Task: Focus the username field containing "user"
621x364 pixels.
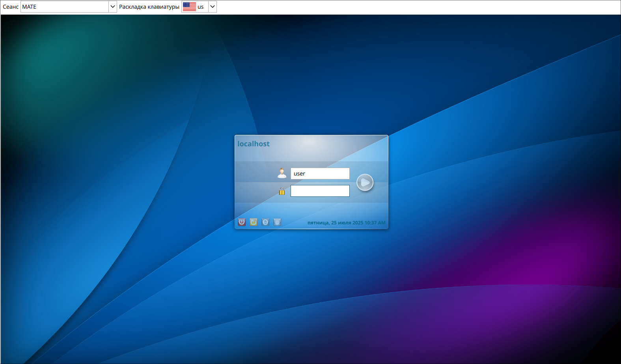Action: [320, 174]
